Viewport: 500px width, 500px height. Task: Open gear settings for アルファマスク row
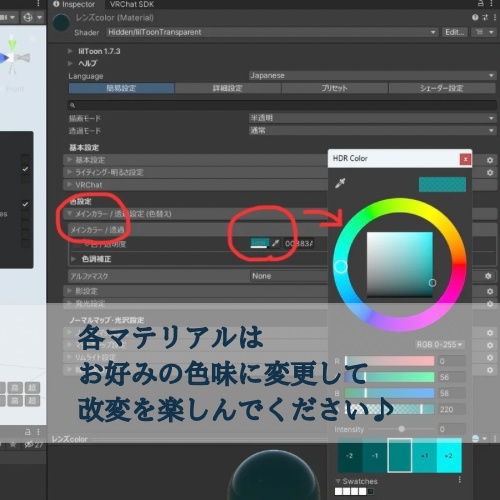488,276
